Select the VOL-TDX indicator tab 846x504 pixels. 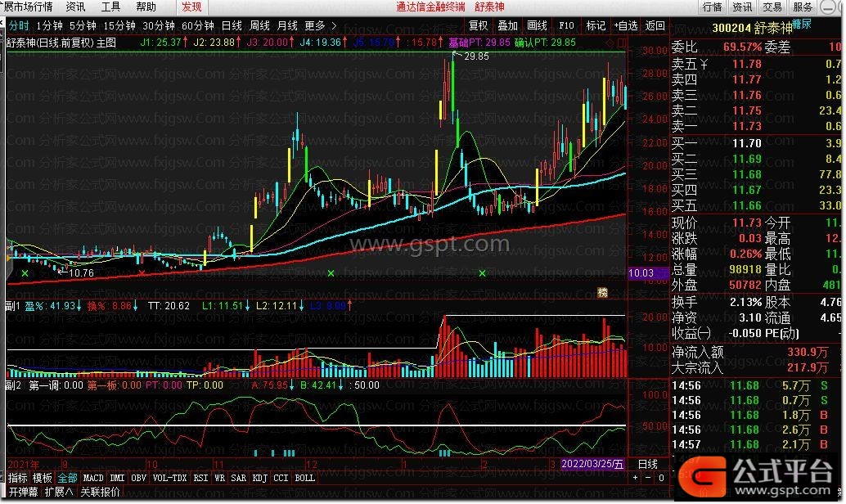point(169,478)
